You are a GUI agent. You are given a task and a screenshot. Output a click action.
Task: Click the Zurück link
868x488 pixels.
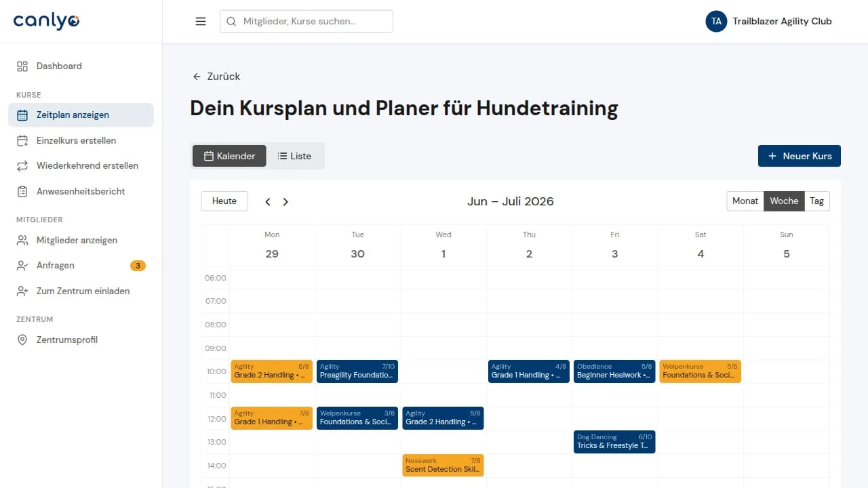point(216,77)
